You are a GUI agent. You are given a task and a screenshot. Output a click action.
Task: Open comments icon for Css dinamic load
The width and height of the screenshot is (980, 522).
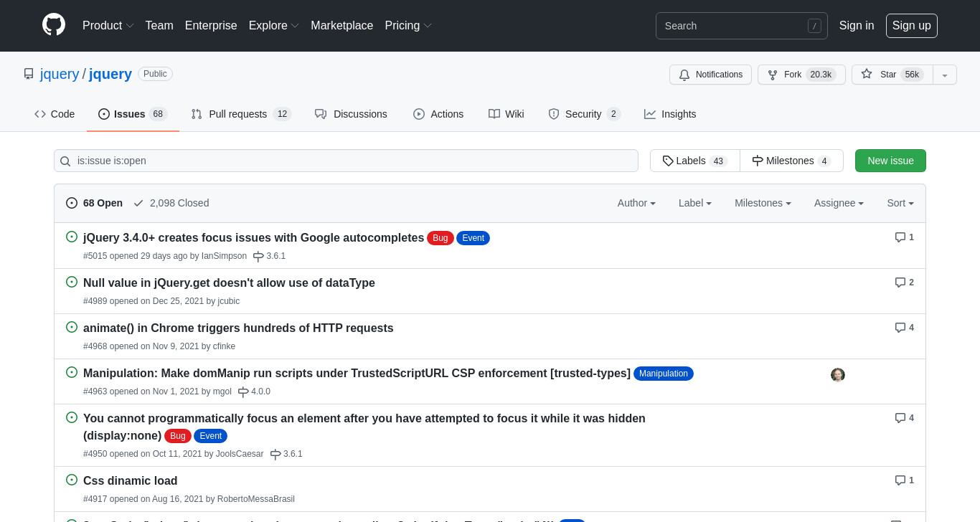[904, 480]
